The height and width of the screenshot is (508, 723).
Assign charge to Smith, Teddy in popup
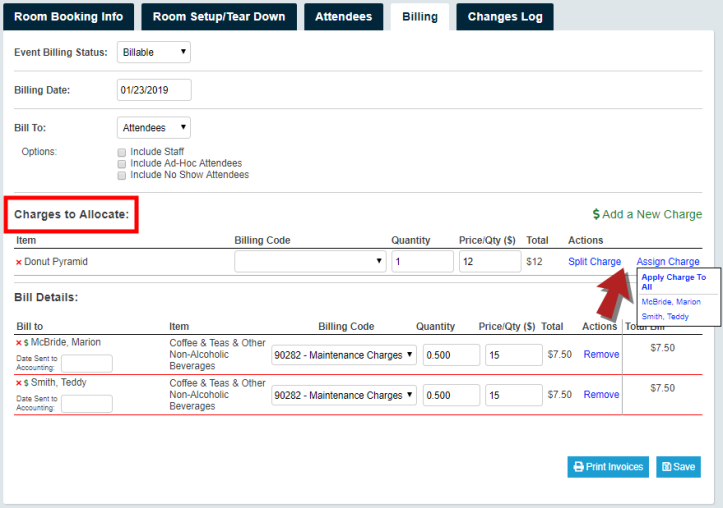[665, 316]
